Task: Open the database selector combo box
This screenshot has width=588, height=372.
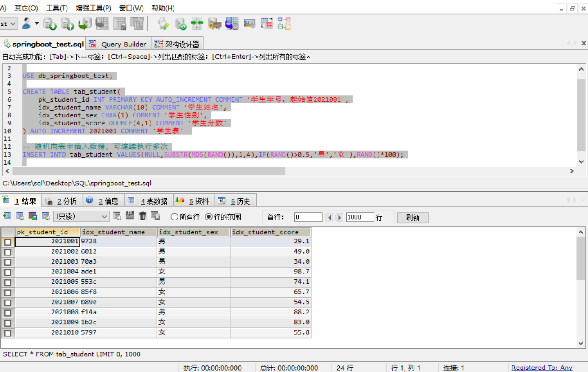Action: click(9, 23)
